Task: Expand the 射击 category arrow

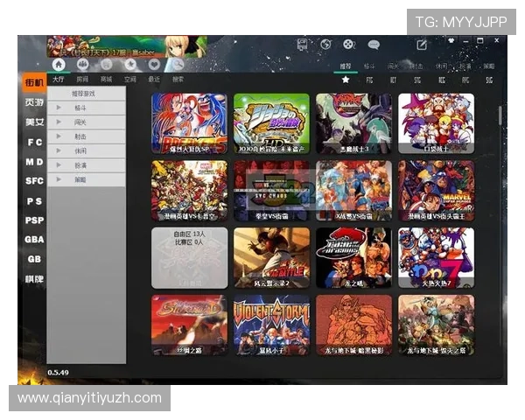Action: coord(59,136)
